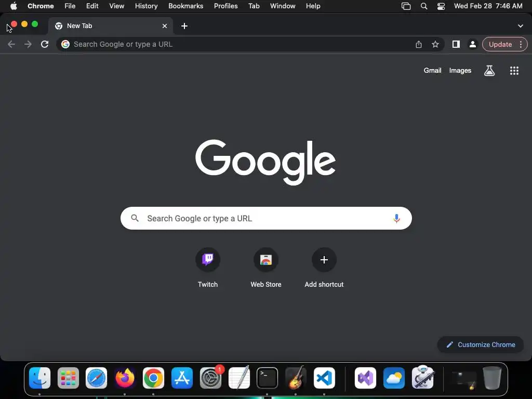Open a new tab with plus button

[184, 26]
